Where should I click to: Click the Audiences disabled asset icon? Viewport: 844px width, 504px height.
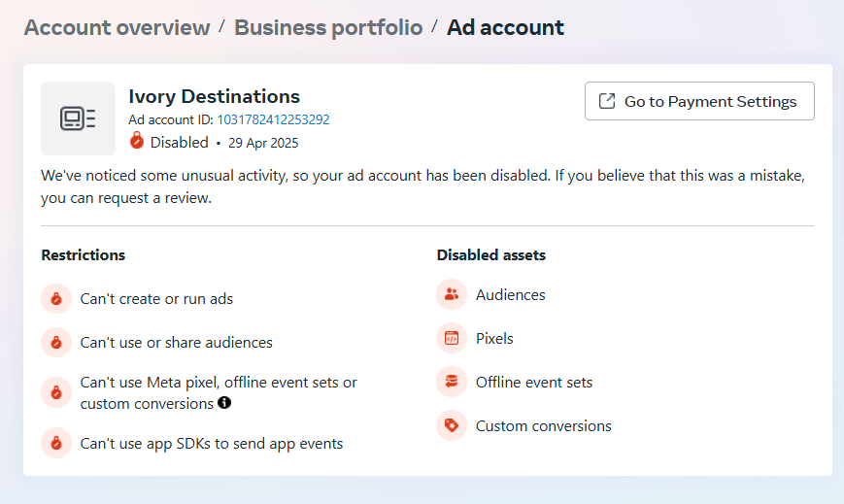452,294
